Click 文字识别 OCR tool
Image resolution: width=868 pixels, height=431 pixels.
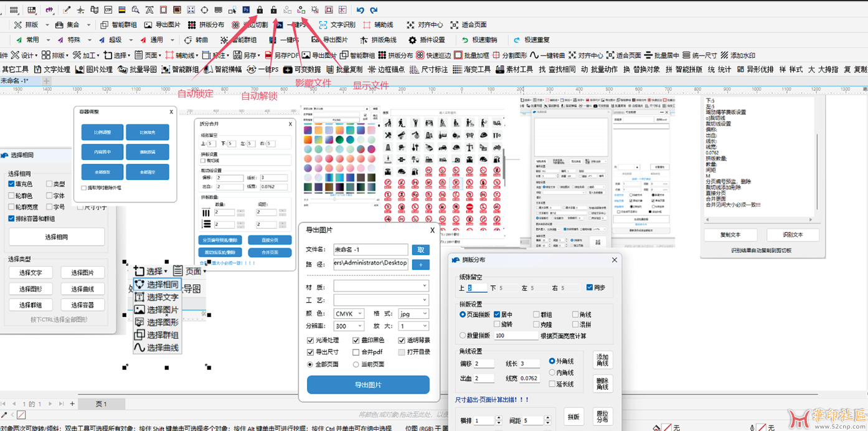(336, 25)
